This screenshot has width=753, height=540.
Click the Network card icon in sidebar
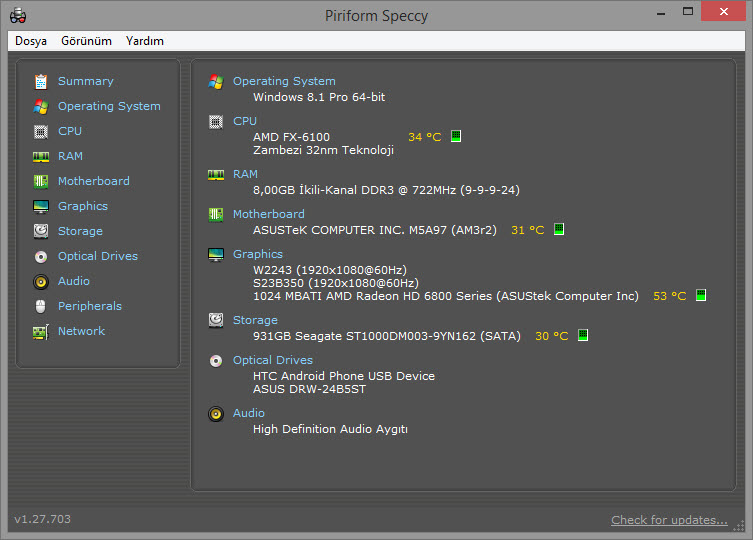41,331
